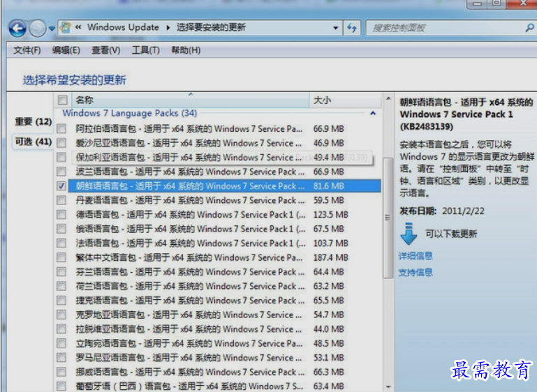This screenshot has width=537, height=392.
Task: Open the 详细信息 link
Action: 415,256
